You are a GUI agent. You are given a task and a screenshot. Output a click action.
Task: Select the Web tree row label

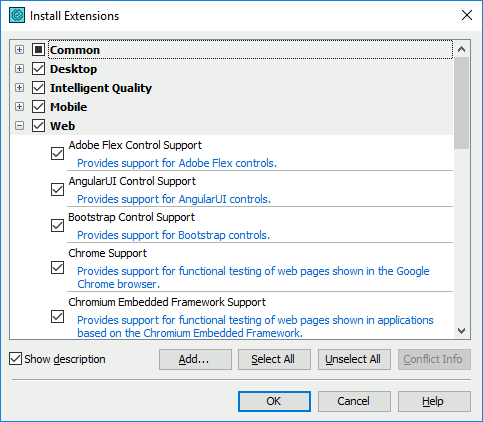[62, 126]
